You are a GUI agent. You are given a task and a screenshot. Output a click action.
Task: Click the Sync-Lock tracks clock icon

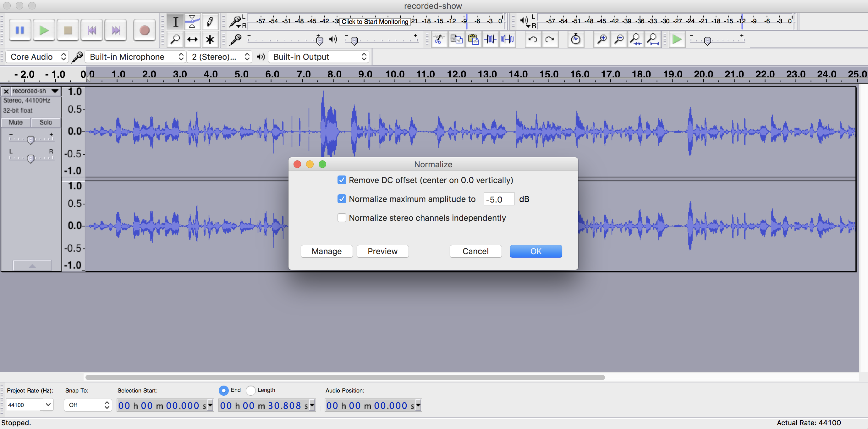(575, 39)
